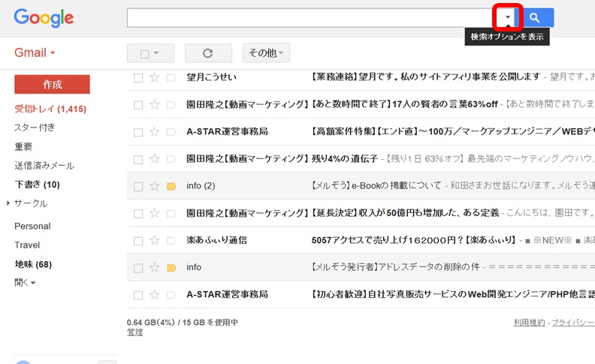Open 【メルぞう】e-Bookの掲載について email

(376, 185)
